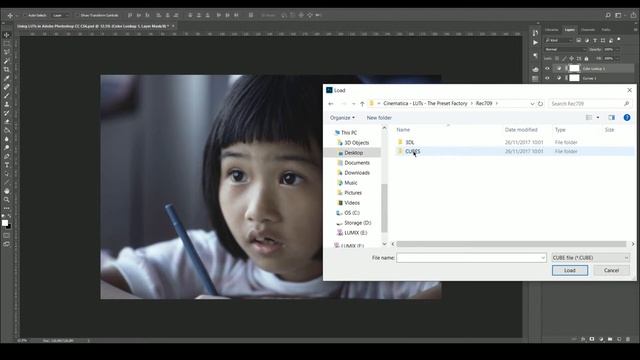
Task: Refresh the folder listing in dialog
Action: (540, 104)
